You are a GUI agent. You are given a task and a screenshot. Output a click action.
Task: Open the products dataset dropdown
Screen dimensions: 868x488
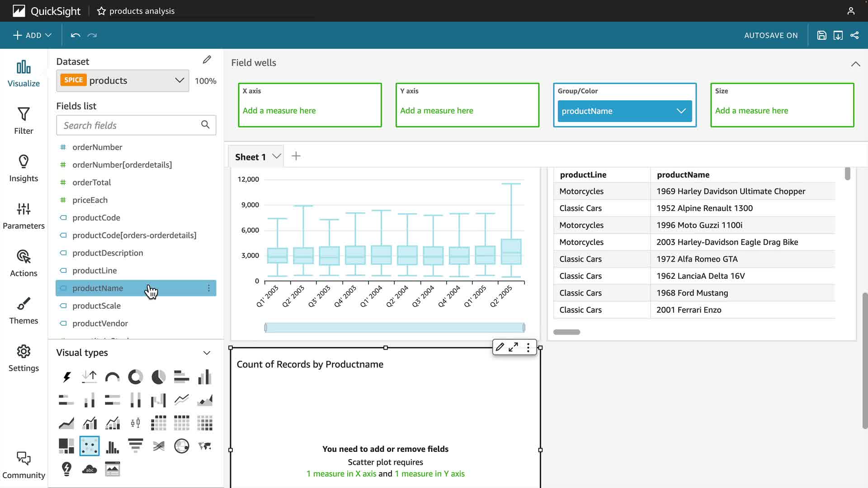(179, 80)
